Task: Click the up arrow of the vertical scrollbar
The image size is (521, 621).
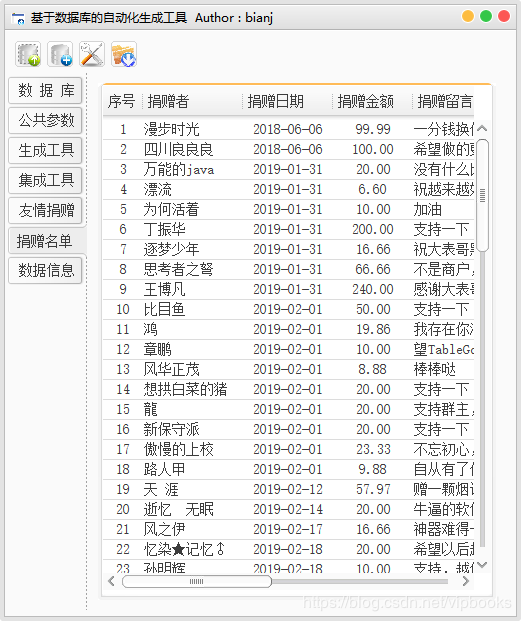Action: [482, 128]
